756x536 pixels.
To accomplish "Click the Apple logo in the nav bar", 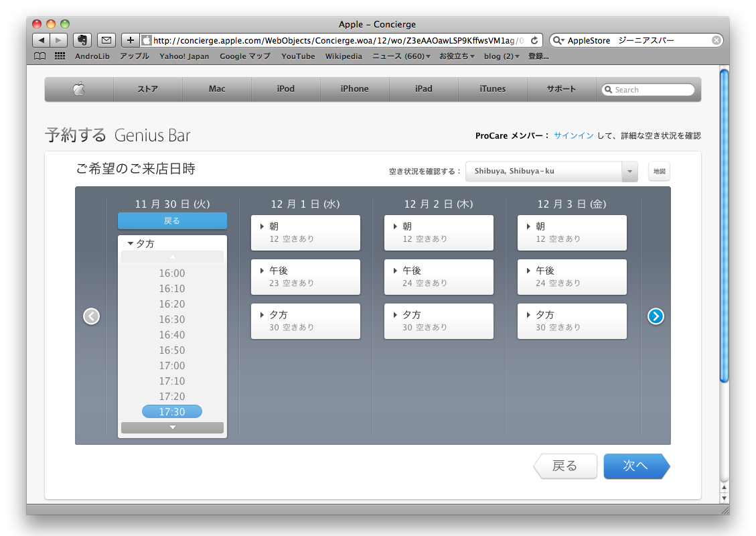I will tap(79, 88).
